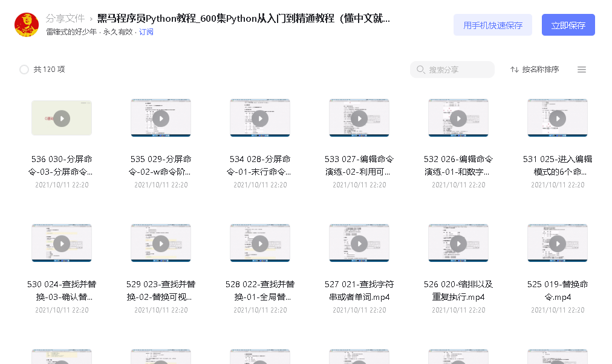Viewport: 612px width, 364px height.
Task: Click the up-down sort arrows icon
Action: 513,70
